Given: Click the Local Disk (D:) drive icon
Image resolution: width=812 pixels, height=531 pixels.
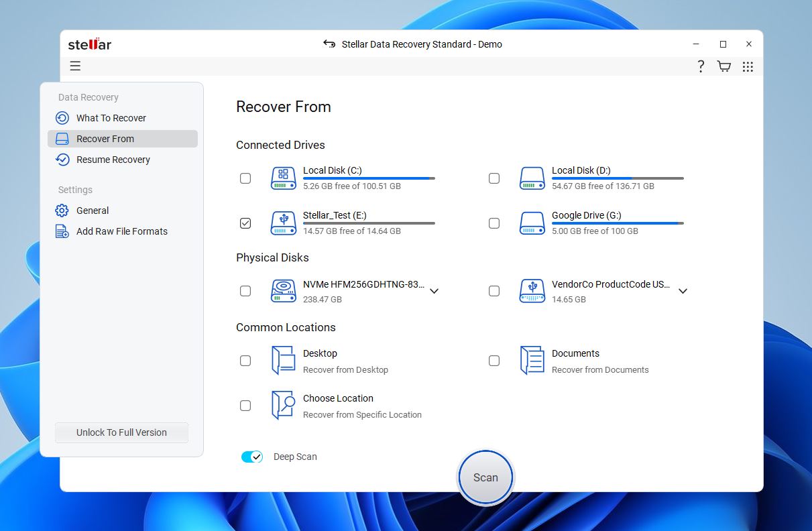Looking at the screenshot, I should pos(532,178).
